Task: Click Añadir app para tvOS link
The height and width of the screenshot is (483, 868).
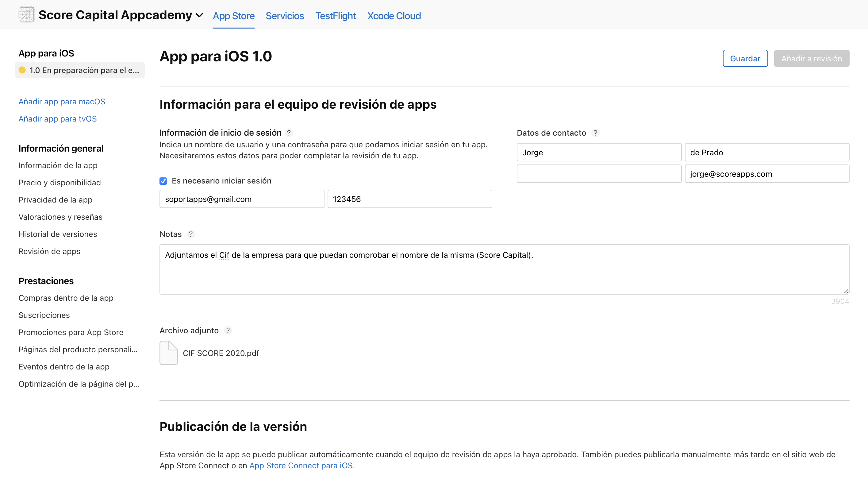Action: click(58, 119)
